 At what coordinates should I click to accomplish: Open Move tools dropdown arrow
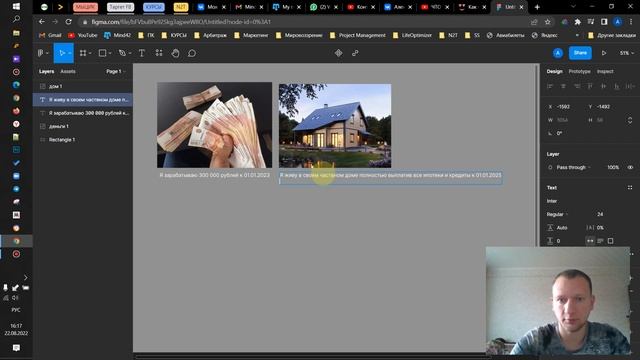70,53
